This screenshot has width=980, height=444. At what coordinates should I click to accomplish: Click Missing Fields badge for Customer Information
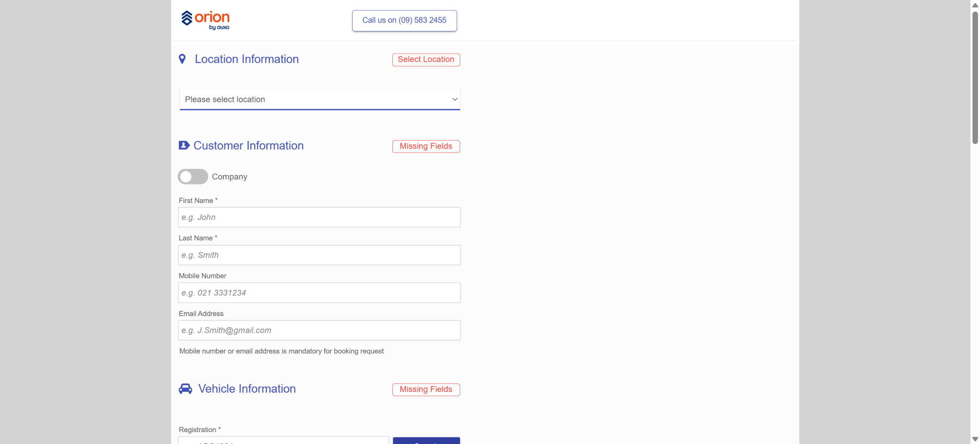(x=426, y=146)
